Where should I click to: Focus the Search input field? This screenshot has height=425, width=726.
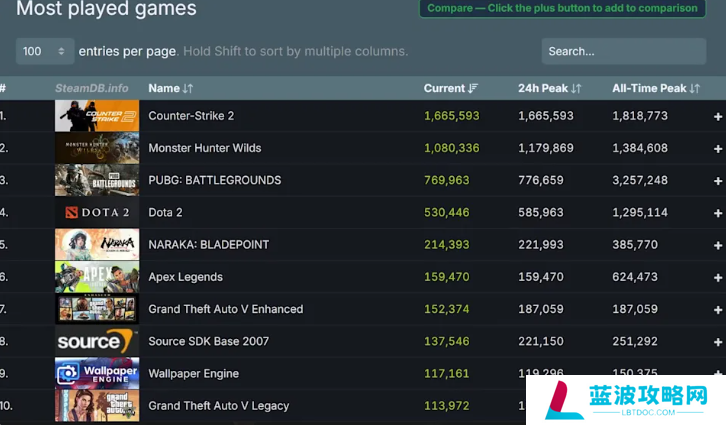click(x=624, y=51)
